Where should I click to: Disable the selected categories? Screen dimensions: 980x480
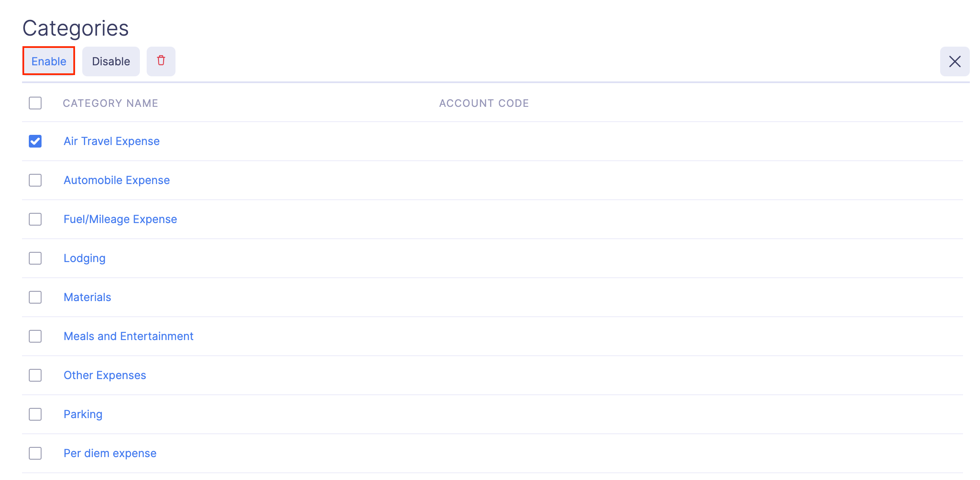[x=111, y=61]
